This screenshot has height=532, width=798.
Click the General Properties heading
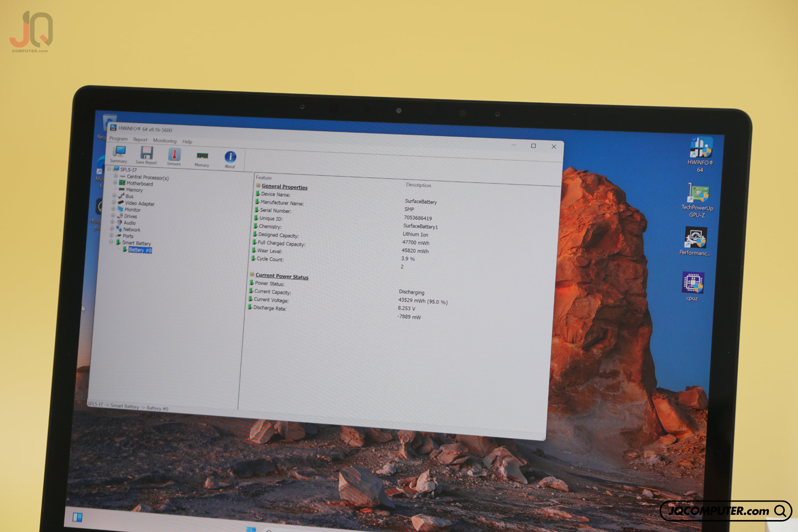284,187
